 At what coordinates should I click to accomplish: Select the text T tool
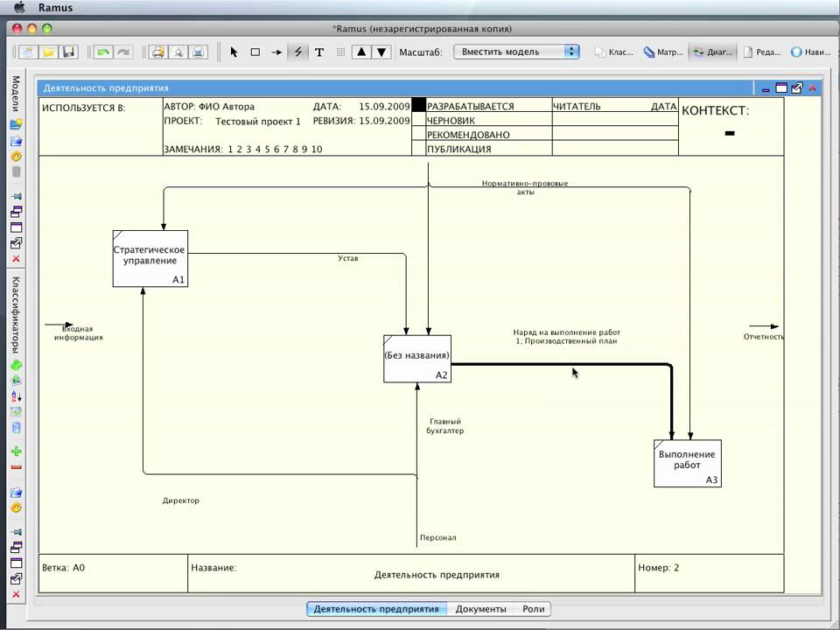coord(319,52)
